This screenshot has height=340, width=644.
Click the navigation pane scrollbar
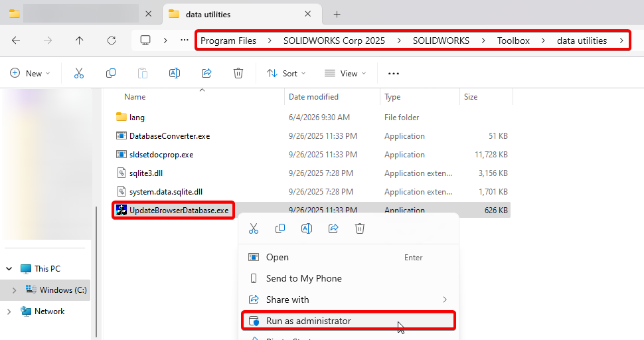coord(96,271)
